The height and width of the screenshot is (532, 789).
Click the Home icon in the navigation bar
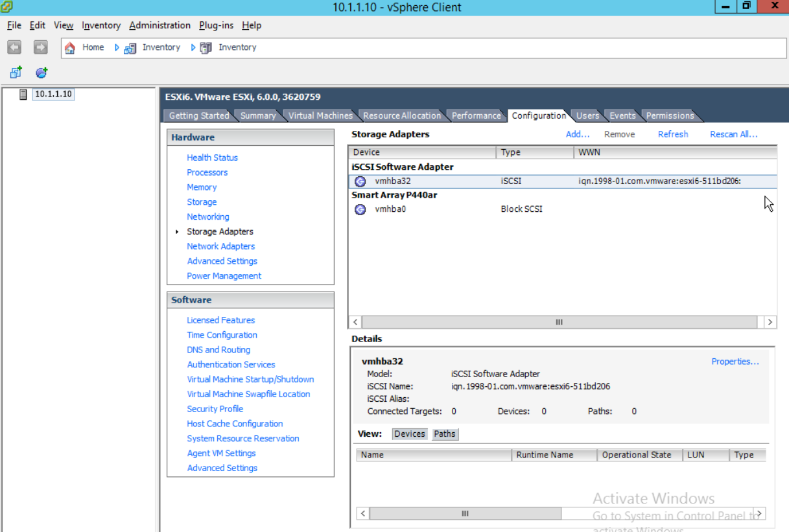tap(70, 47)
